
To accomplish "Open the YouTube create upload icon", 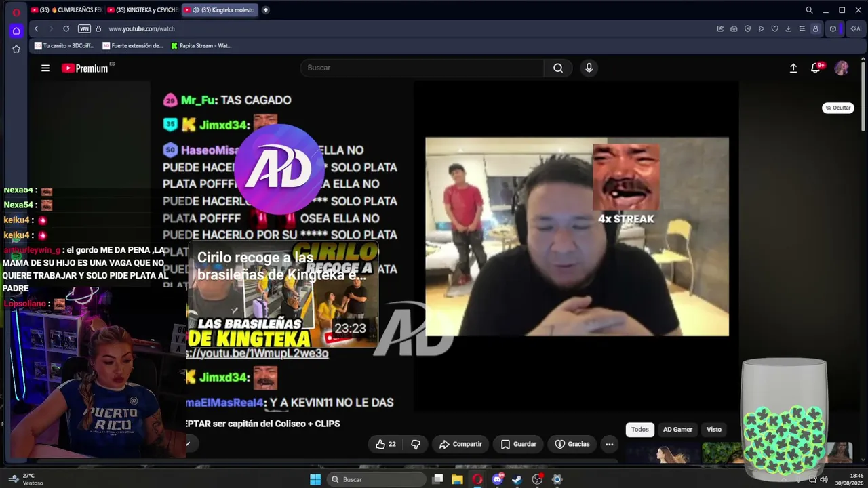I will pos(793,68).
